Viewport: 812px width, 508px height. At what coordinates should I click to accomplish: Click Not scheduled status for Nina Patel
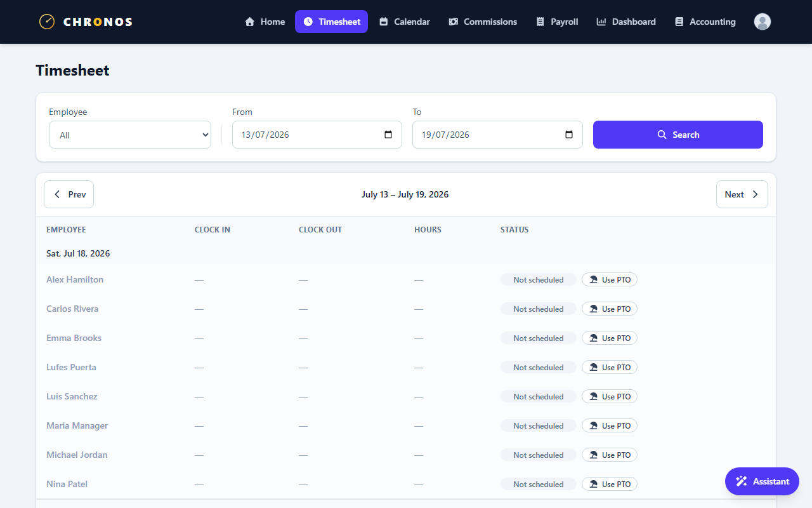(x=539, y=484)
